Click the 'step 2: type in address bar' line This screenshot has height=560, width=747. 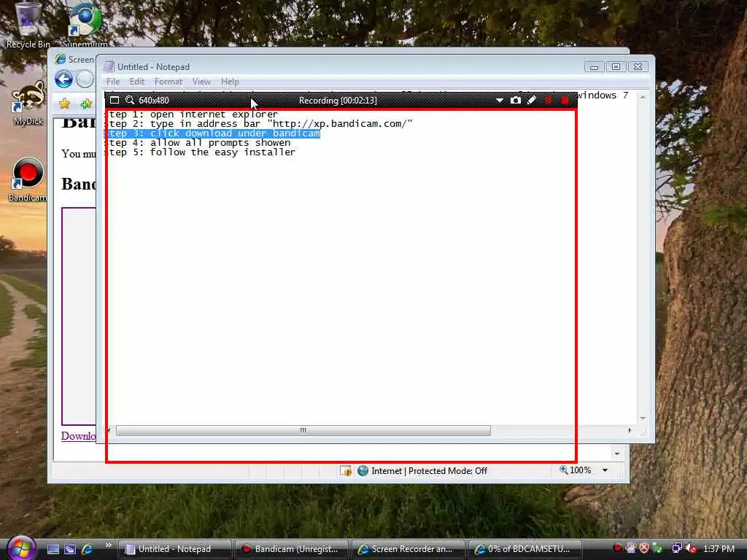pos(259,124)
